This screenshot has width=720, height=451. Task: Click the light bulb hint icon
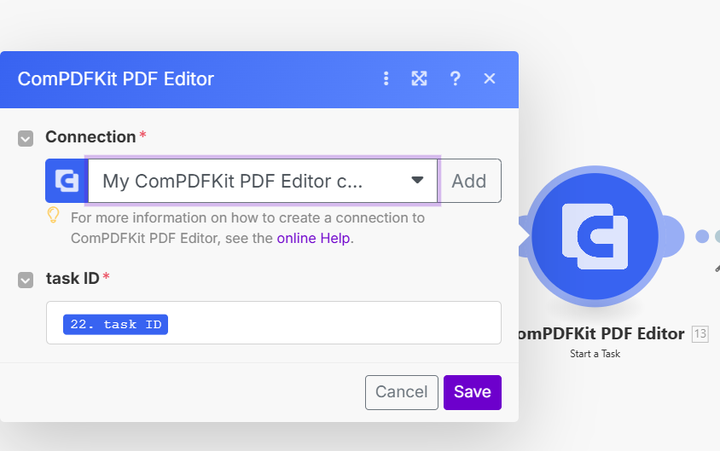point(53,215)
